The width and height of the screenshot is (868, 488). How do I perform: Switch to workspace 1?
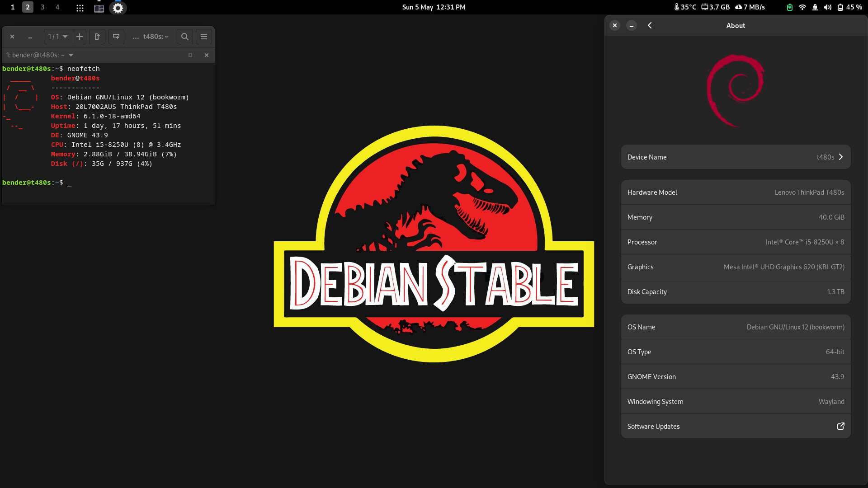[x=13, y=7]
